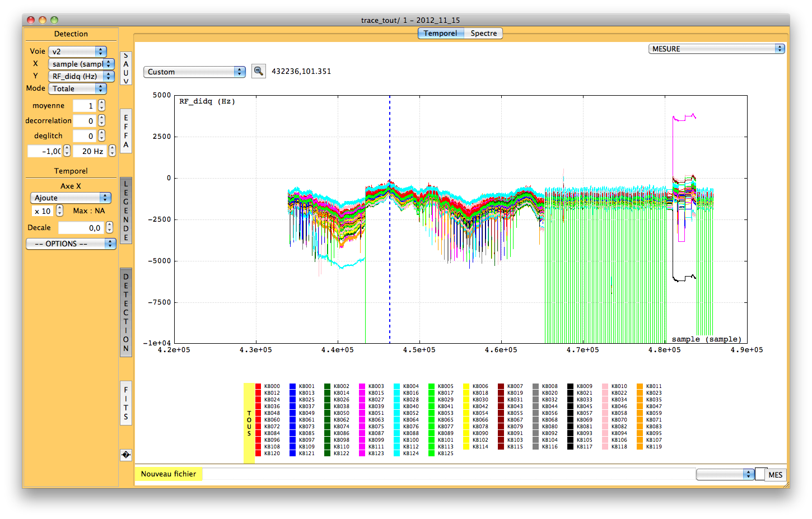Click the cyan KB004 color swatch
The width and height of the screenshot is (812, 519).
coord(396,386)
